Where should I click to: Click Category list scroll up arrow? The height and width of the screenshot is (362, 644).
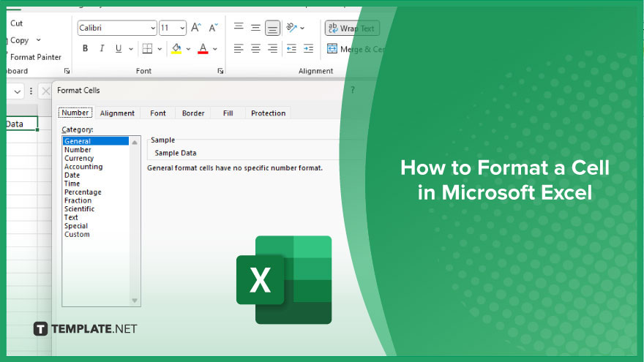135,142
